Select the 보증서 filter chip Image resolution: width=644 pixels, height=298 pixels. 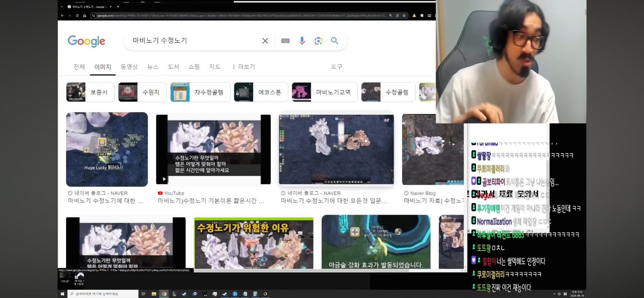[x=90, y=92]
